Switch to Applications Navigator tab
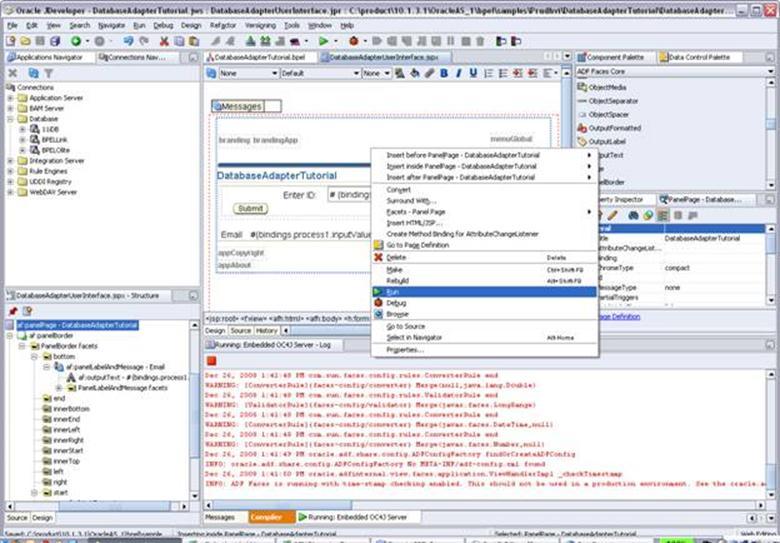 click(x=49, y=58)
